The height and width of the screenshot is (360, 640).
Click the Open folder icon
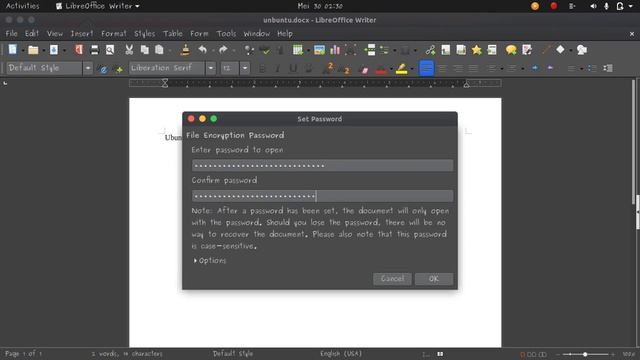33,50
